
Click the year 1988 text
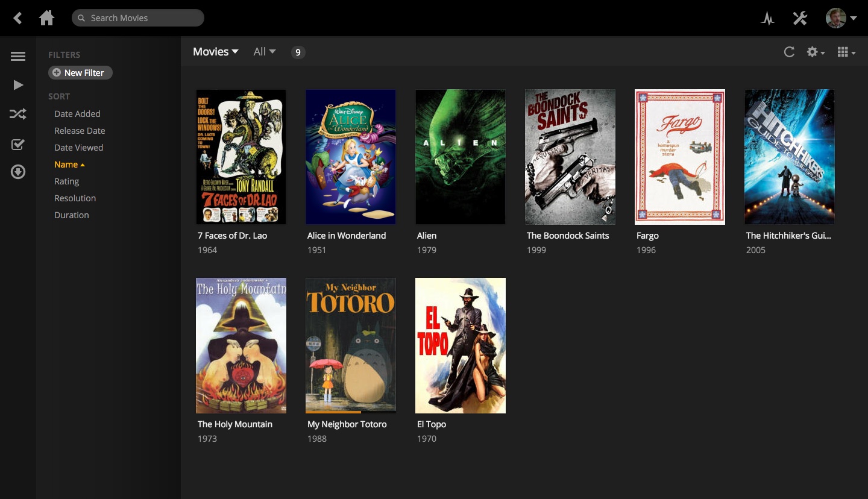pyautogui.click(x=317, y=439)
